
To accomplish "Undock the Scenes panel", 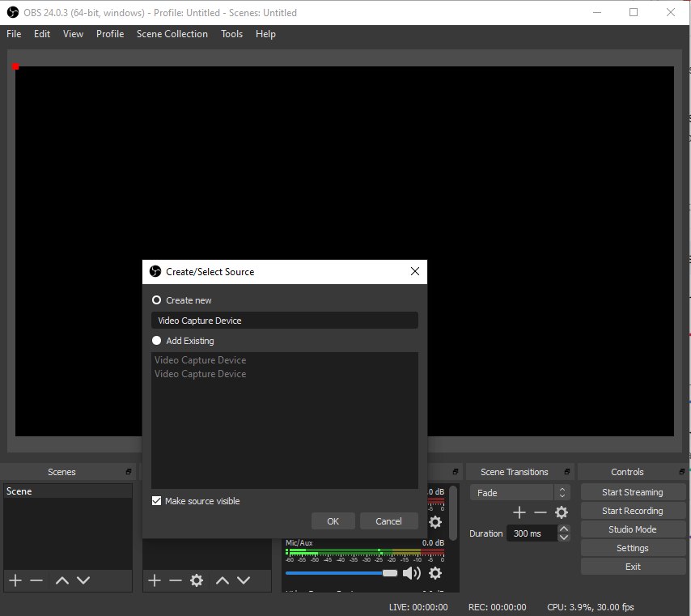I will [x=128, y=472].
